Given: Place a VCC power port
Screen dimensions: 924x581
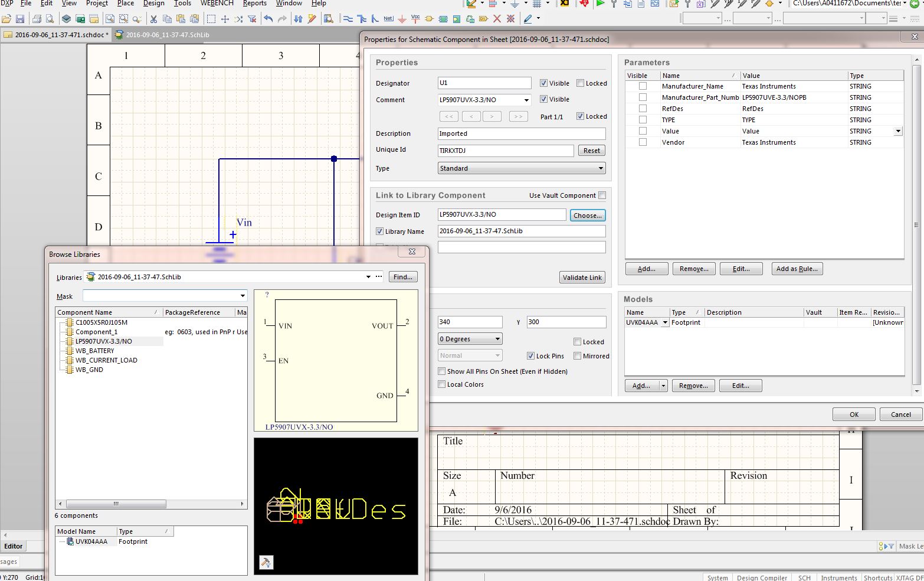Looking at the screenshot, I should [415, 19].
